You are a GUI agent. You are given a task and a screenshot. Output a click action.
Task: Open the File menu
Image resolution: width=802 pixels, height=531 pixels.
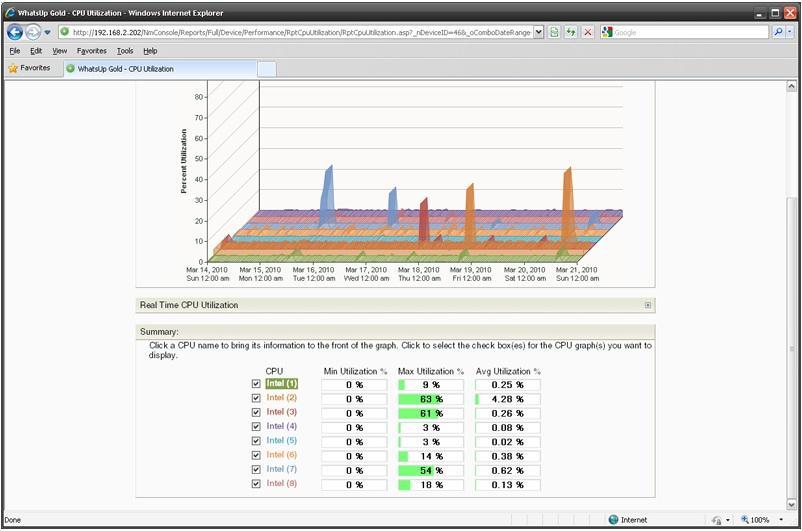(15, 51)
